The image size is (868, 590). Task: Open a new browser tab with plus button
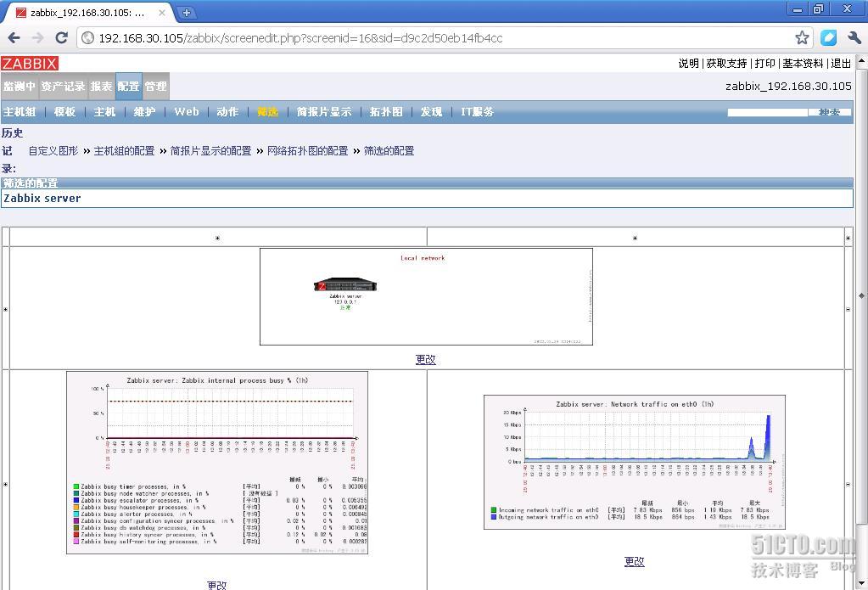point(187,12)
